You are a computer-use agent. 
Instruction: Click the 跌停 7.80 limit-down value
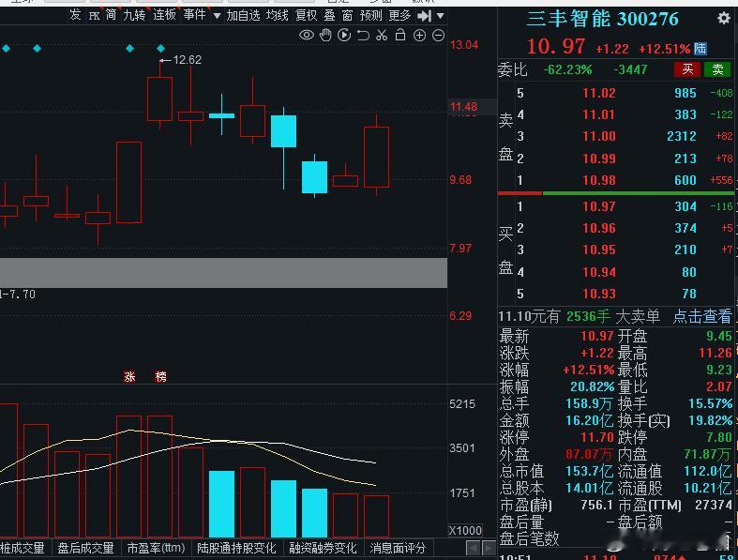click(x=718, y=437)
